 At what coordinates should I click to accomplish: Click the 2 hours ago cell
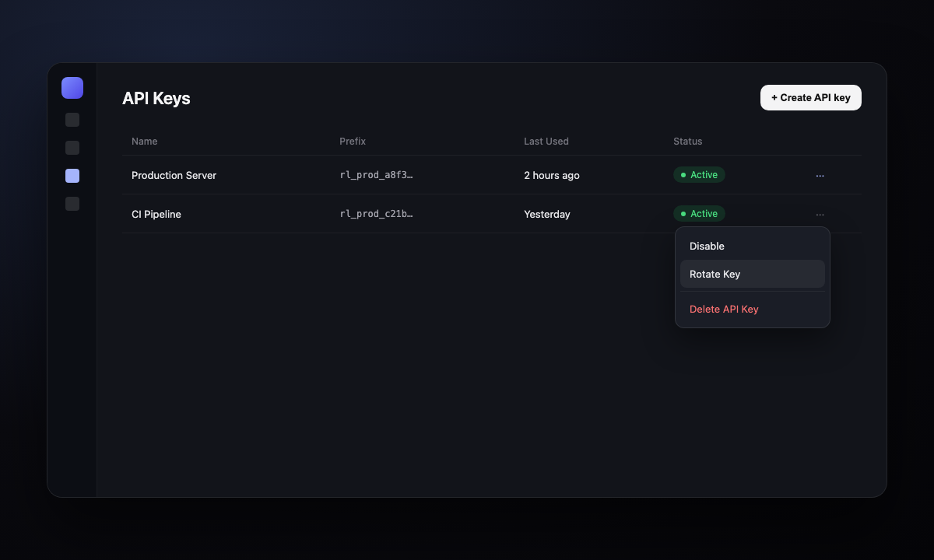click(x=552, y=176)
